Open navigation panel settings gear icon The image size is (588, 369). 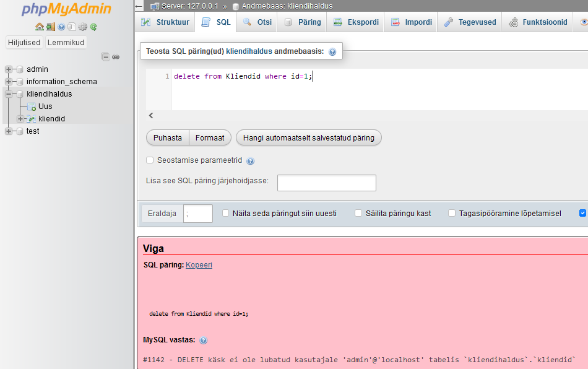click(x=82, y=27)
